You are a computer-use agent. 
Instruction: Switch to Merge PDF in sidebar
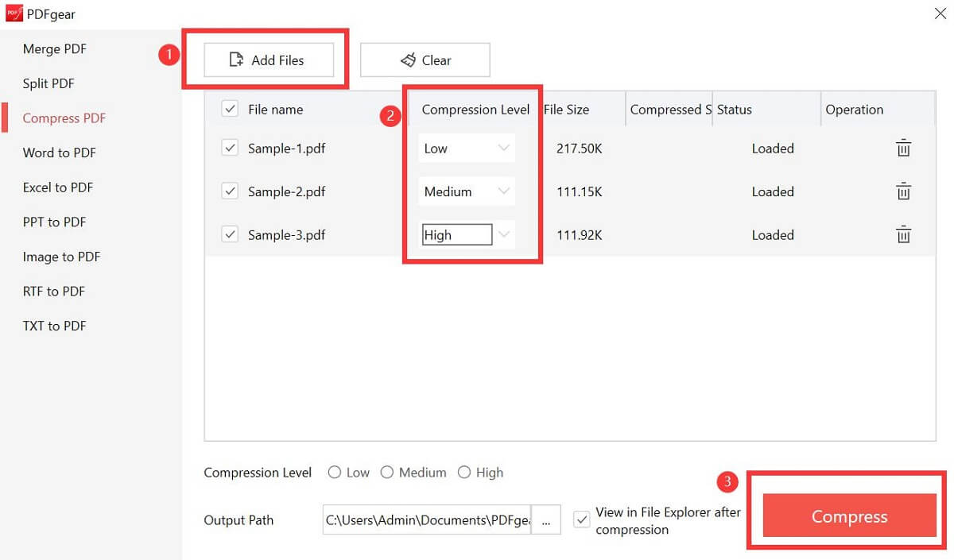tap(55, 49)
